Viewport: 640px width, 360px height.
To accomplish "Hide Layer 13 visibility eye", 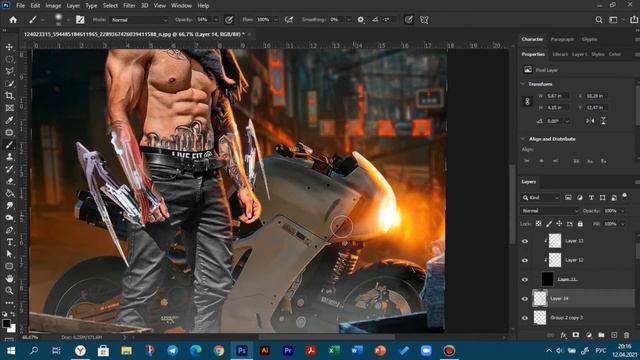I will tap(525, 241).
